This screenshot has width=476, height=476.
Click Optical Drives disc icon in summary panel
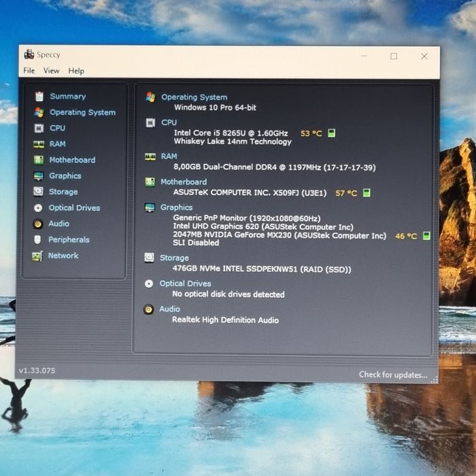click(x=149, y=284)
